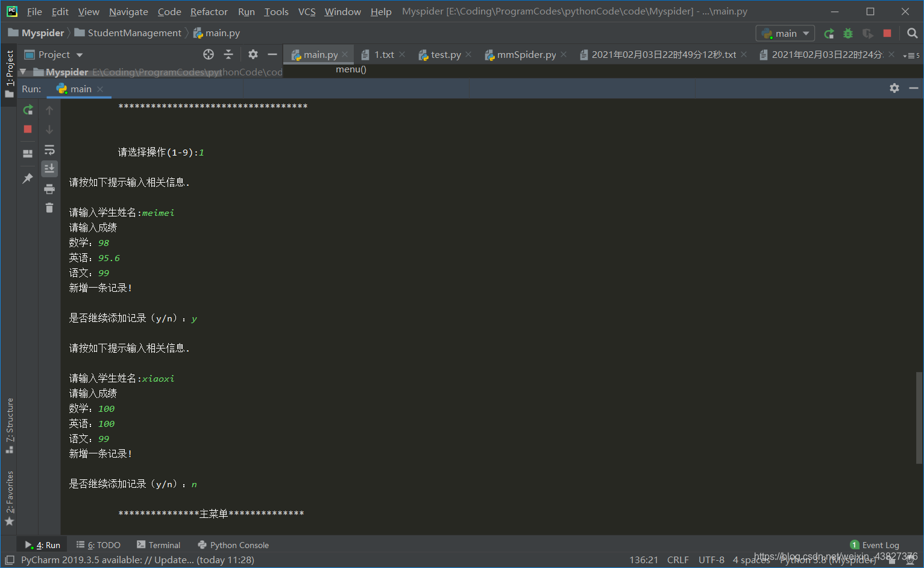This screenshot has height=568, width=924.
Task: Debug main with the bug icon
Action: (x=848, y=33)
